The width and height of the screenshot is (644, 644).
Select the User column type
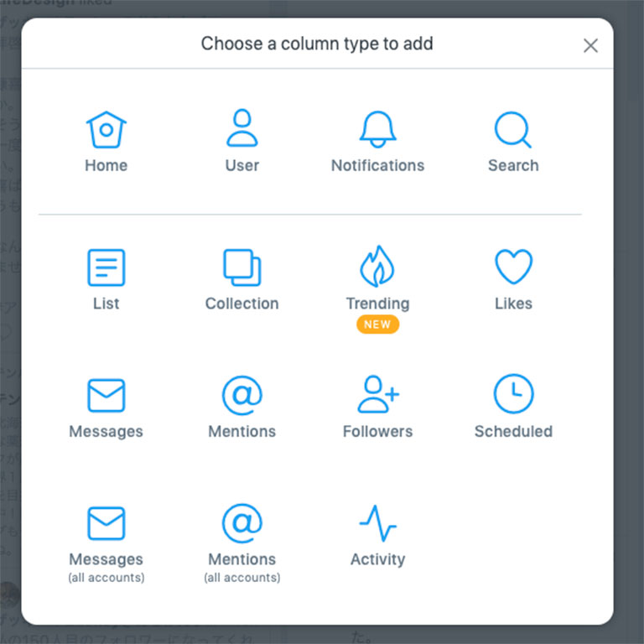click(241, 132)
